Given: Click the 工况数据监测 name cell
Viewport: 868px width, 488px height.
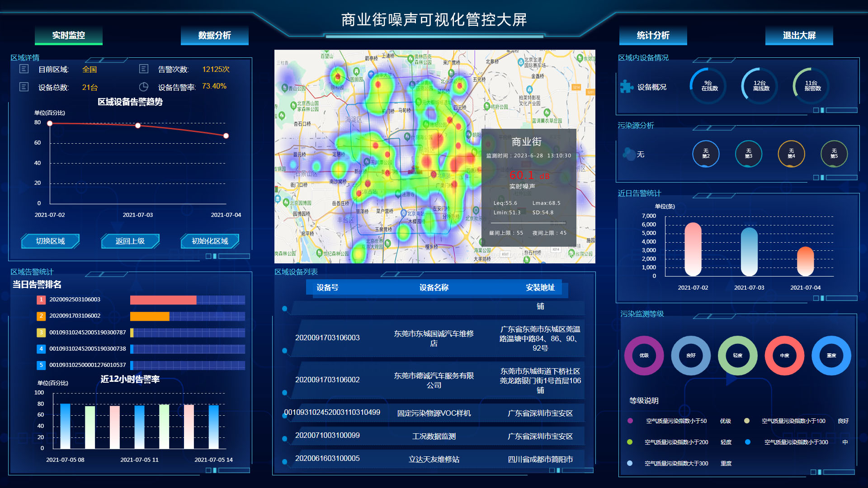Looking at the screenshot, I should pyautogui.click(x=434, y=436).
